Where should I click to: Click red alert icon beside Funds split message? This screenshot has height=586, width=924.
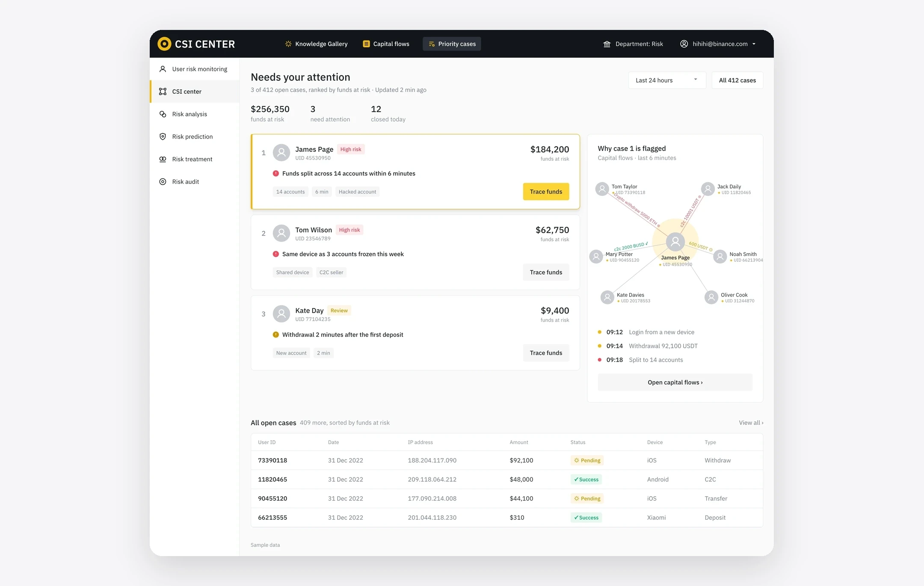pyautogui.click(x=276, y=173)
